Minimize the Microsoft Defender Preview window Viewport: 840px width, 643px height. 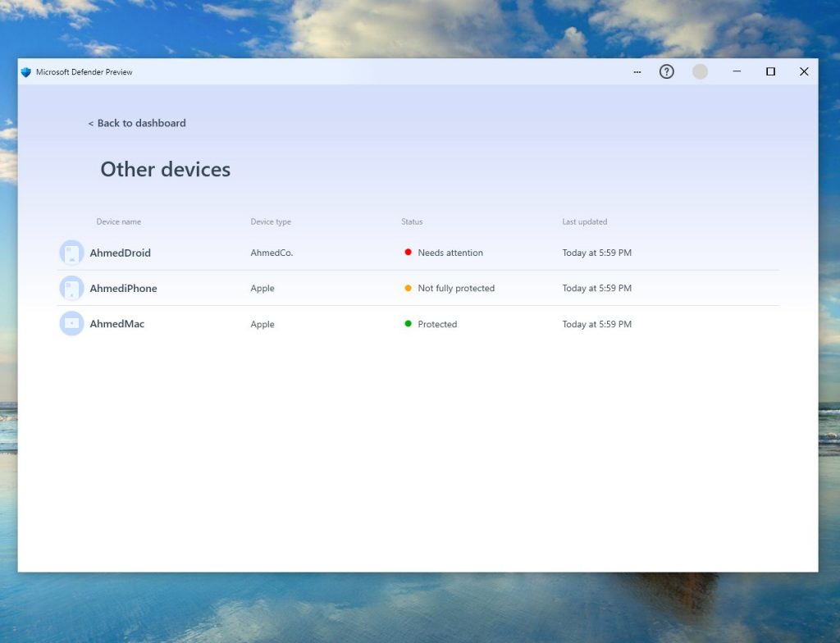737,72
